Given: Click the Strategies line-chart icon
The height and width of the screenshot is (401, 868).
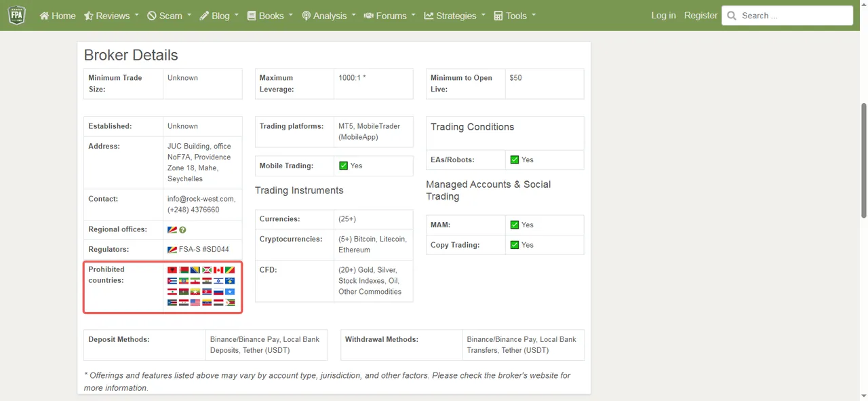Looking at the screenshot, I should tap(429, 16).
